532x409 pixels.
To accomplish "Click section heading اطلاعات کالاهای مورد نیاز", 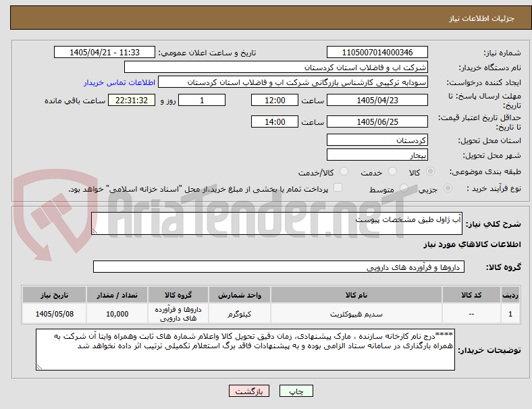I will tap(472, 244).
